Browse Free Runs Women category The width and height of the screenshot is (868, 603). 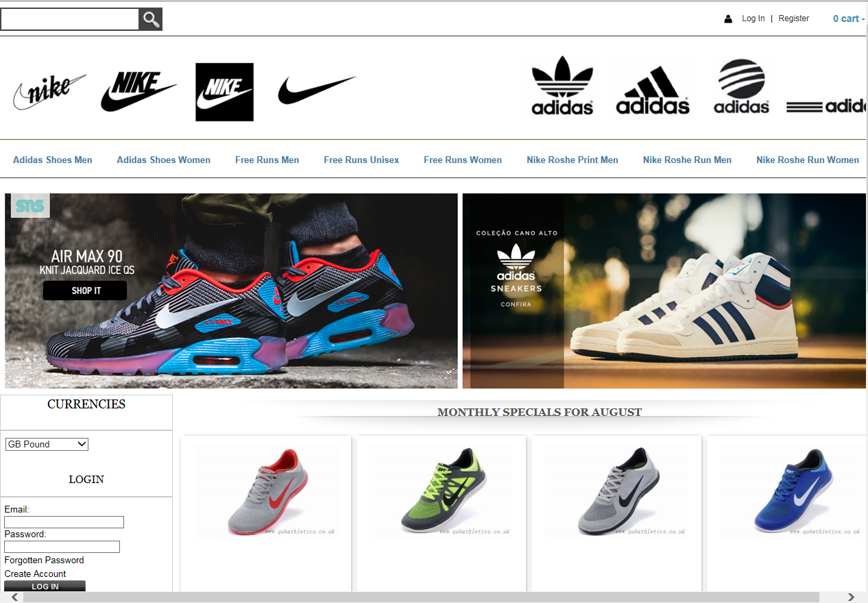pyautogui.click(x=463, y=160)
